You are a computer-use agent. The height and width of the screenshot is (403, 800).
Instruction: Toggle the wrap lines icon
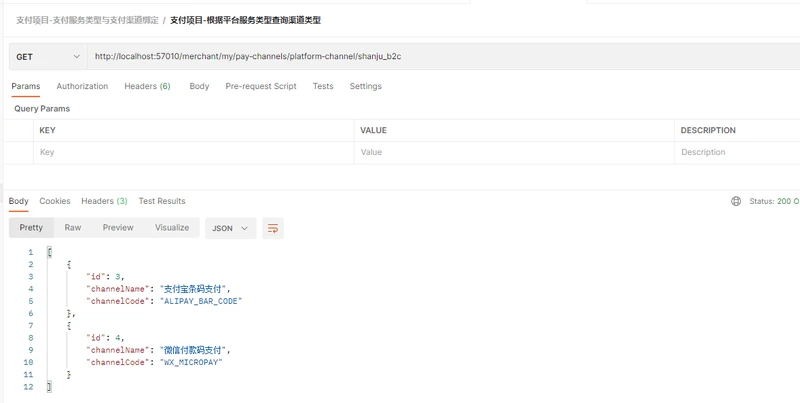273,228
